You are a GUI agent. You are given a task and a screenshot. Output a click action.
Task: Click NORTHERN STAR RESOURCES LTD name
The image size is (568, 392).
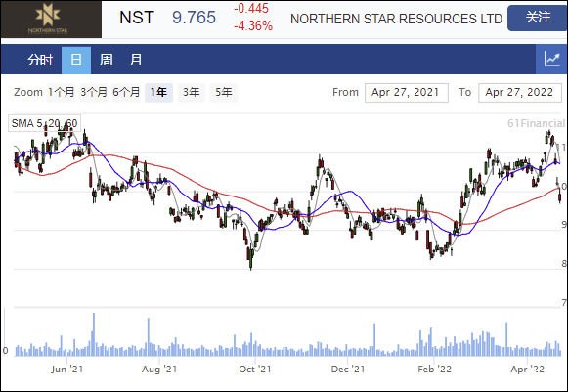point(396,19)
